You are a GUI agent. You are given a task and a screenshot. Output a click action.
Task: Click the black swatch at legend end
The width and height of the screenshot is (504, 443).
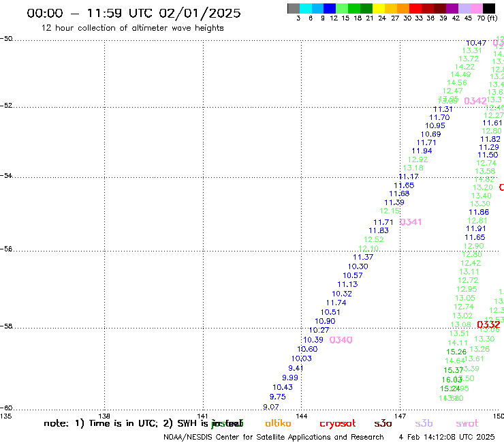(x=489, y=8)
